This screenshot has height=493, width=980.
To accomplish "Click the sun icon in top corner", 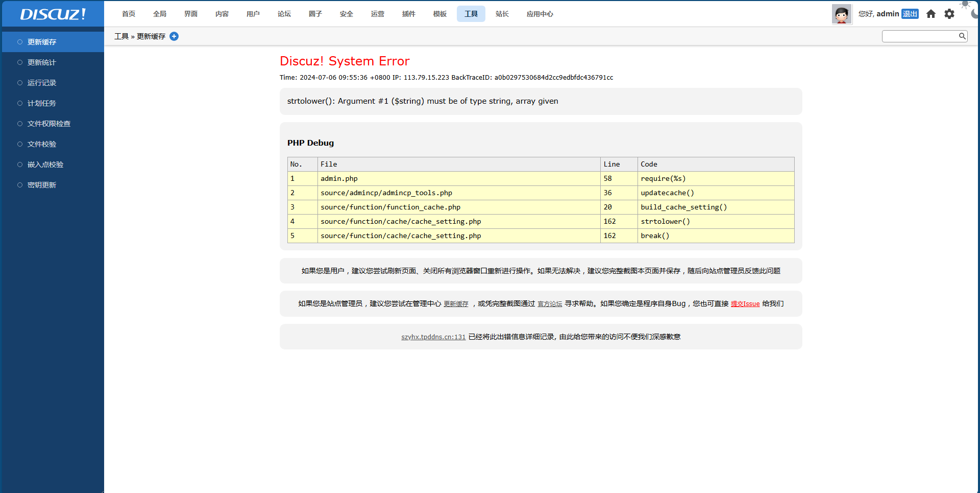I will [x=965, y=4].
